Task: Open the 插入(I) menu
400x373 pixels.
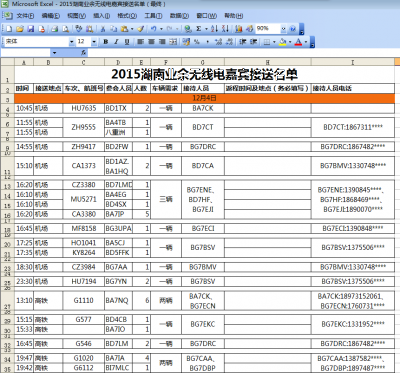Action: (102, 16)
